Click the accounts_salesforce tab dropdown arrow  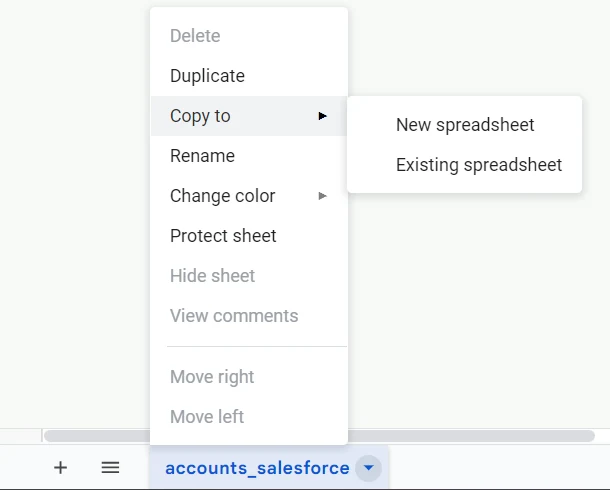point(368,468)
